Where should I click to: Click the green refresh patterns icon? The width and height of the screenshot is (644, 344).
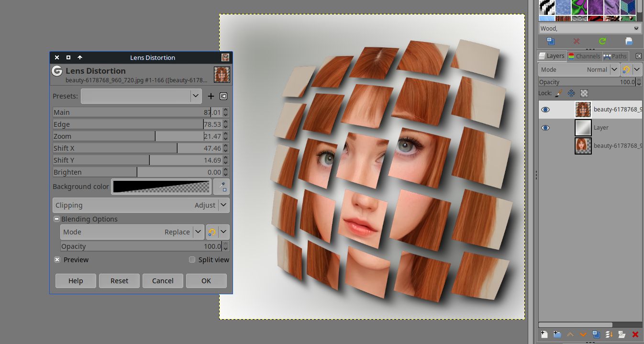pyautogui.click(x=602, y=42)
